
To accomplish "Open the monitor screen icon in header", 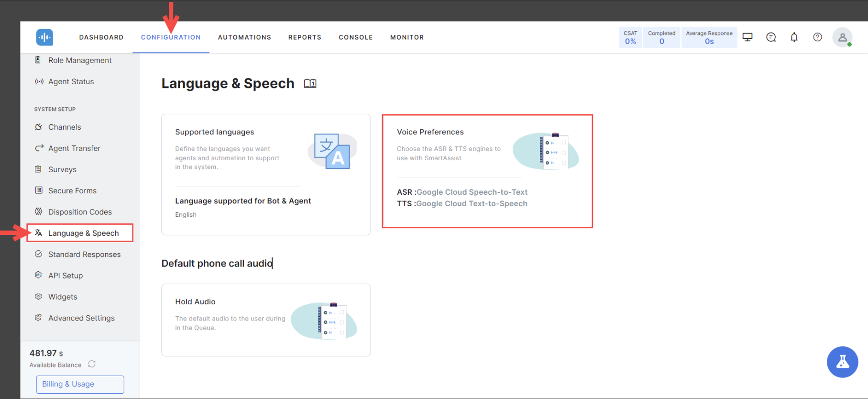I will [x=747, y=37].
